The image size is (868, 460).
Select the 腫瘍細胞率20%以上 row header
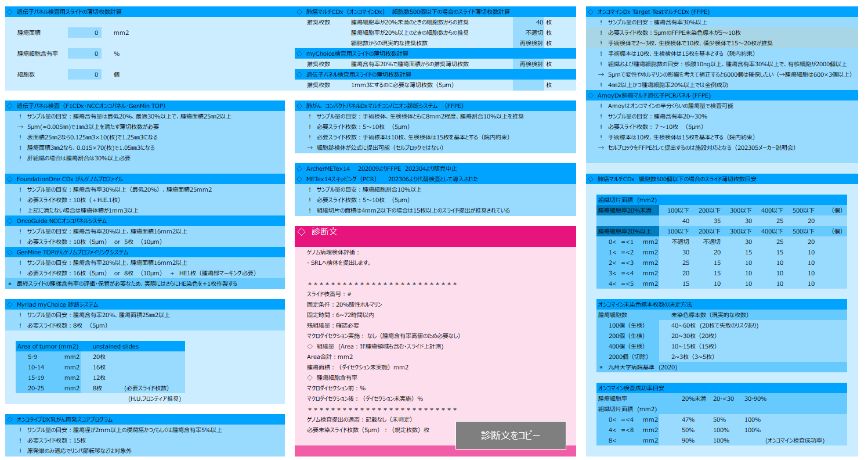click(628, 231)
